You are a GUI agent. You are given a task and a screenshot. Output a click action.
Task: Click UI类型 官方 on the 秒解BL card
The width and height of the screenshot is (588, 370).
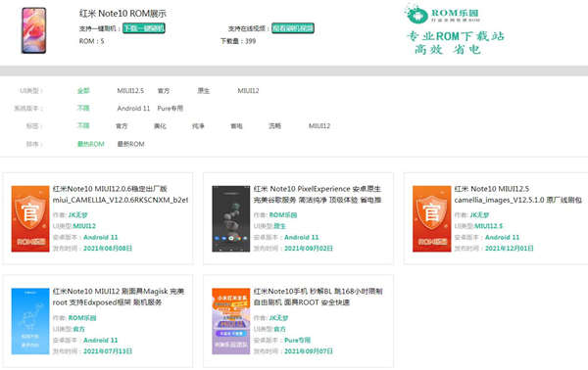click(279, 329)
